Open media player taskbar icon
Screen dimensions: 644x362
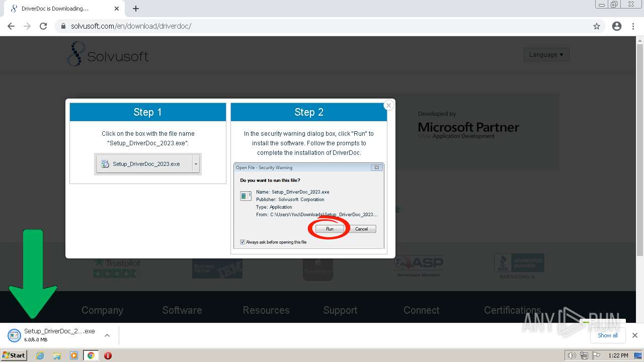(x=74, y=355)
